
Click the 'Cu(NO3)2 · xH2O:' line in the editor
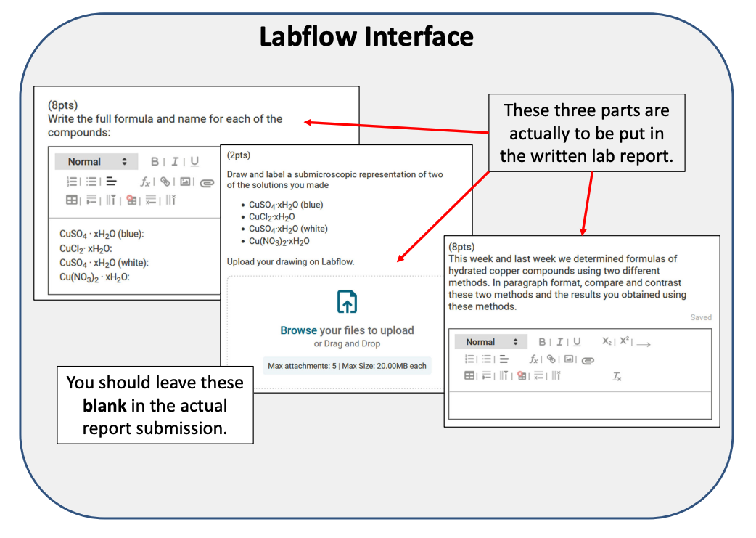pyautogui.click(x=94, y=277)
